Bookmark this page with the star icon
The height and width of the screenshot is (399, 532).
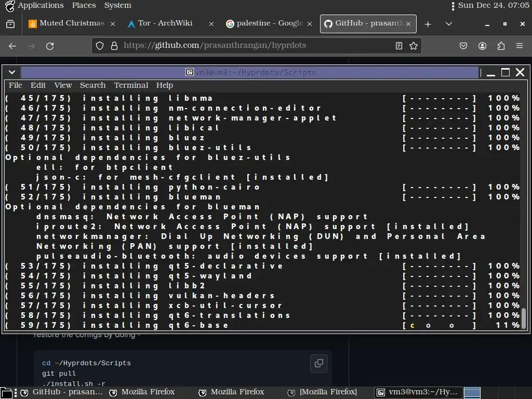tap(413, 46)
